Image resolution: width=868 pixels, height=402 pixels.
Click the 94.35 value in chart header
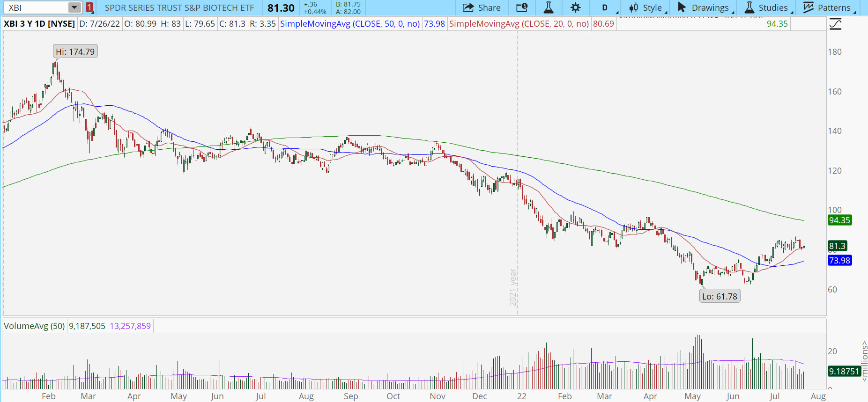pos(777,24)
